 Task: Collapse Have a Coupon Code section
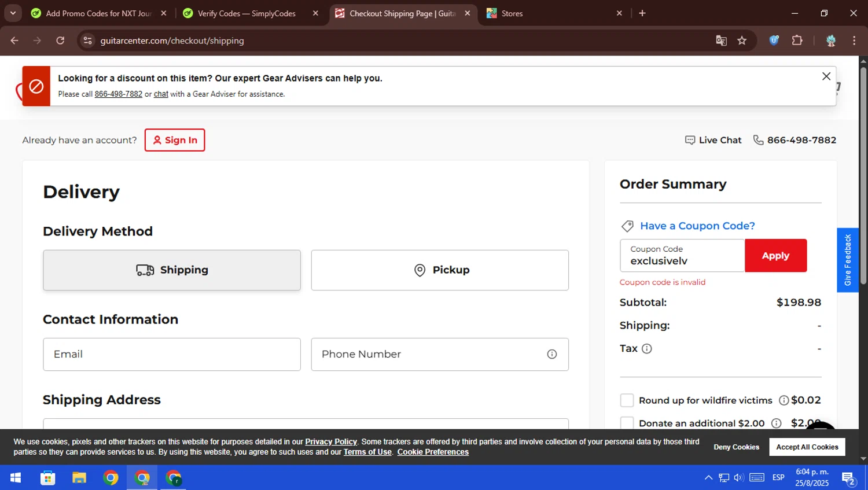697,226
